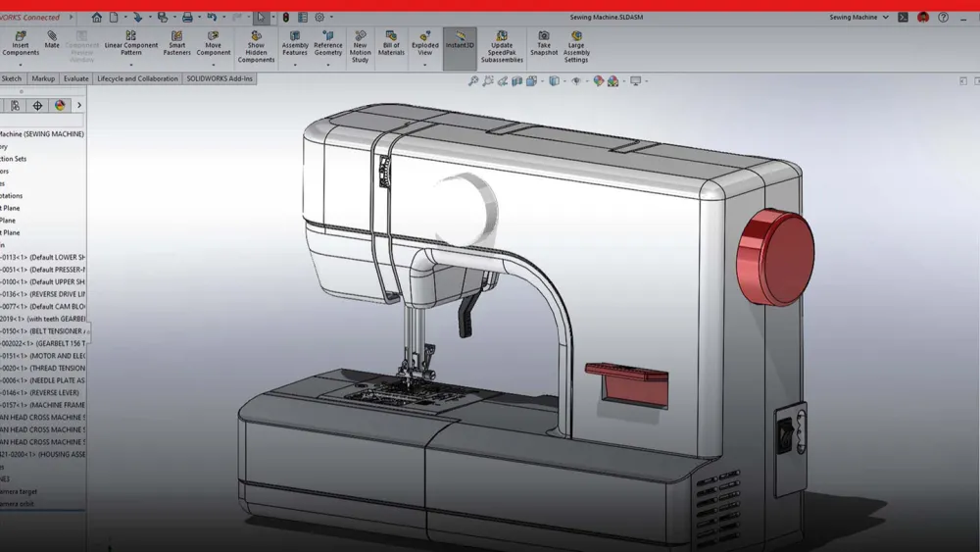Click Smart Fasteners tool
Viewport: 980px width, 552px height.
176,44
